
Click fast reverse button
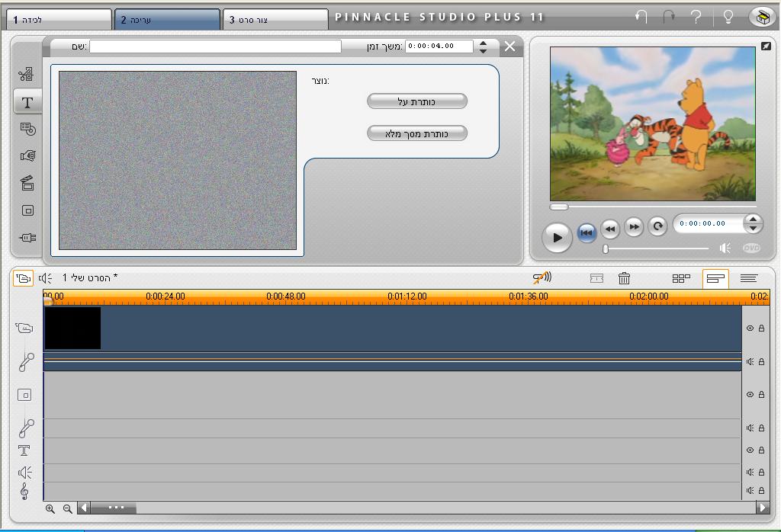(610, 228)
